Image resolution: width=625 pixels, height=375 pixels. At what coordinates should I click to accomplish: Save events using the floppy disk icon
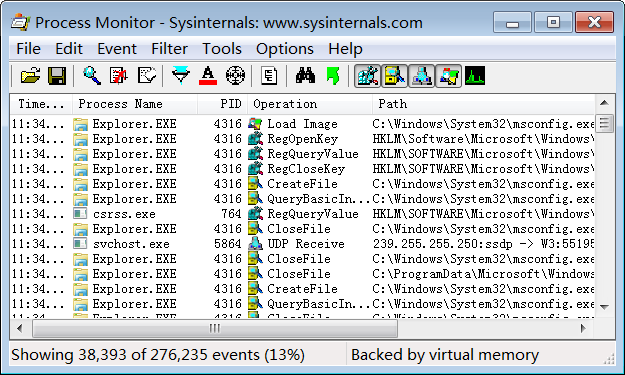(57, 75)
